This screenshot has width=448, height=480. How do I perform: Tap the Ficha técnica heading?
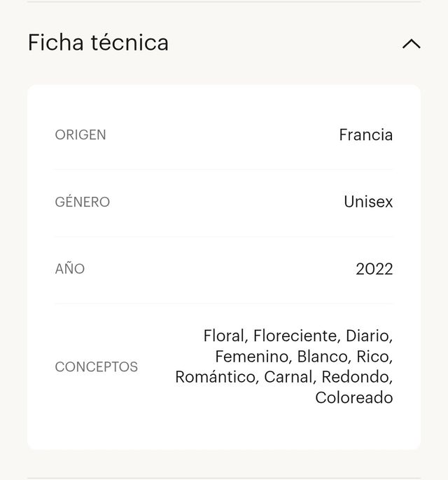[x=98, y=43]
